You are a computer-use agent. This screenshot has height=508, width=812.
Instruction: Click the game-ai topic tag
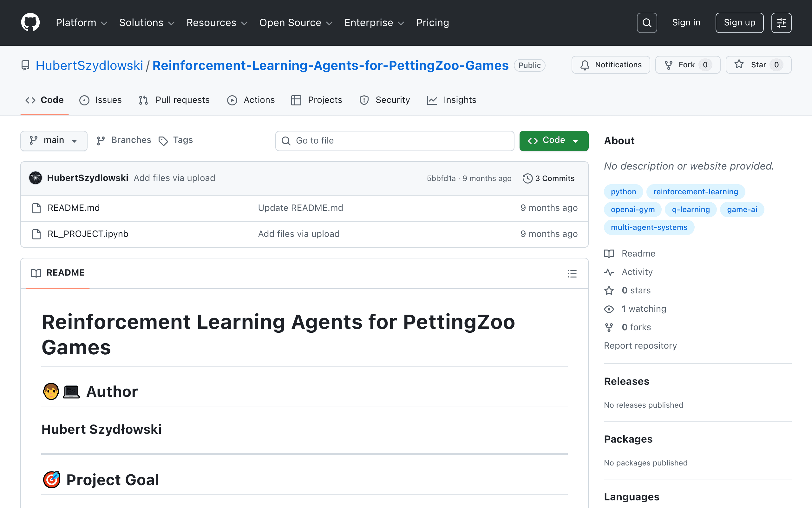[742, 209]
